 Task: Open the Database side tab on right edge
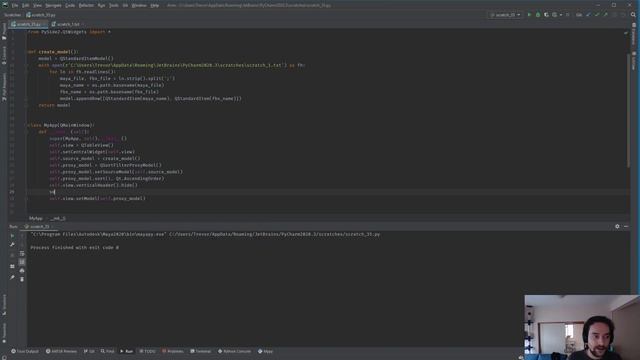(634, 34)
